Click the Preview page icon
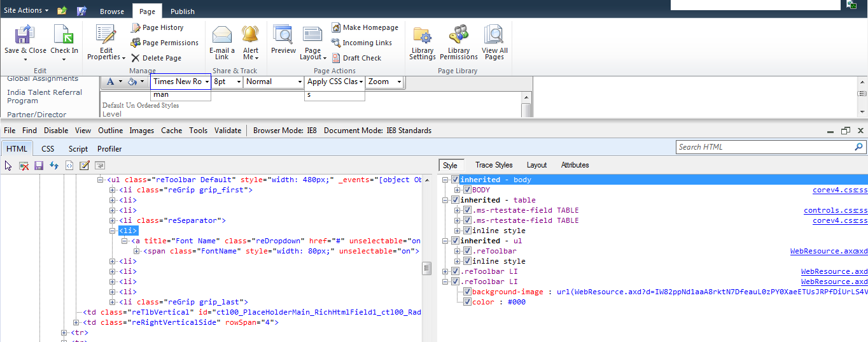 pos(283,34)
